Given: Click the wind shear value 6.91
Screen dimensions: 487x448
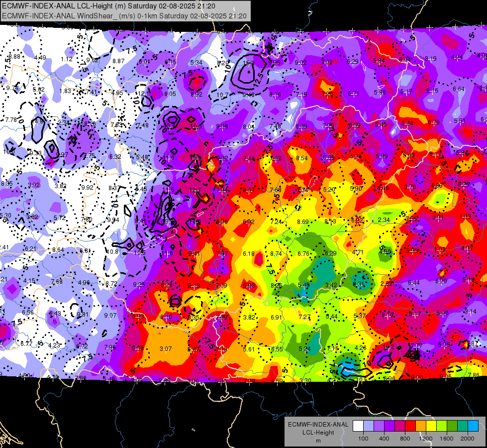Looking at the screenshot, I should 276,318.
